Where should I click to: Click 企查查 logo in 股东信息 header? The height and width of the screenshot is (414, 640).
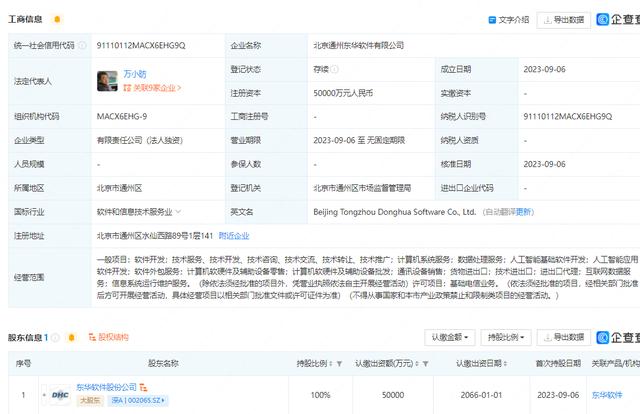click(618, 337)
